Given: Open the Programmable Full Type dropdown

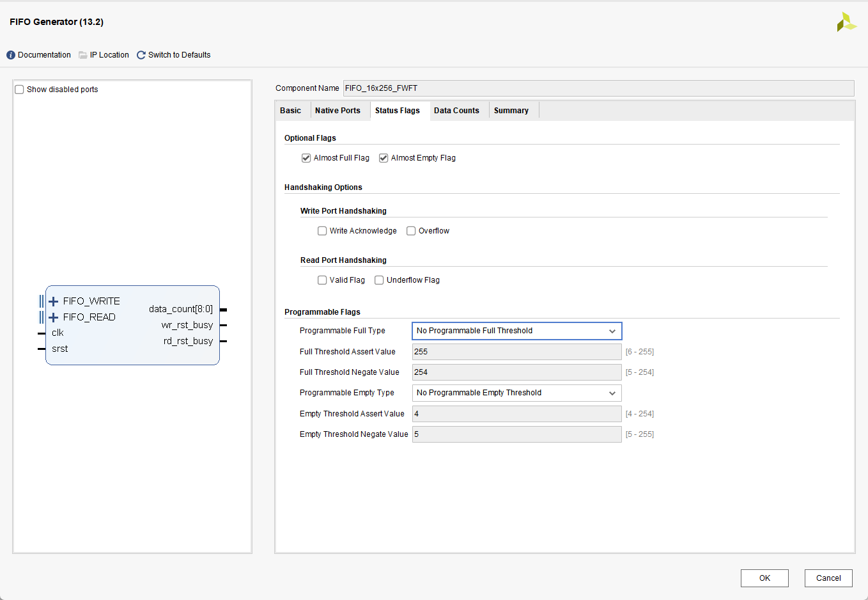Looking at the screenshot, I should 517,331.
